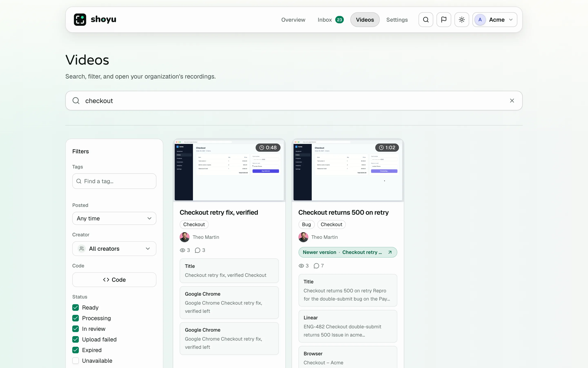The image size is (588, 368).
Task: Click comments icon showing 3
Action: click(198, 250)
